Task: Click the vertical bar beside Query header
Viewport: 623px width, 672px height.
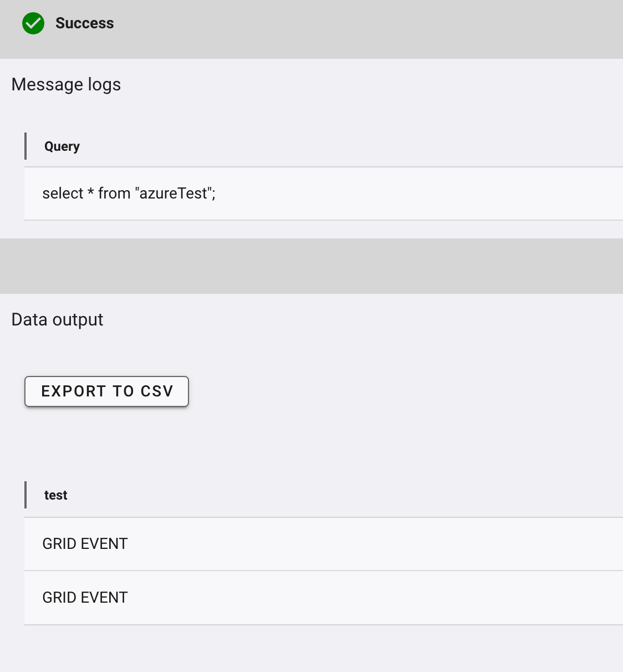Action: click(x=25, y=146)
